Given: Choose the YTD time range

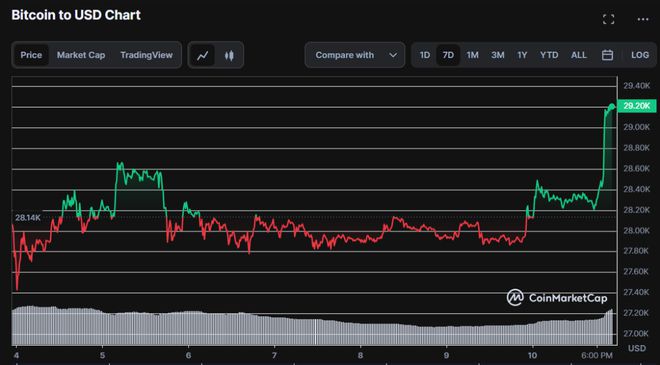Looking at the screenshot, I should [549, 55].
